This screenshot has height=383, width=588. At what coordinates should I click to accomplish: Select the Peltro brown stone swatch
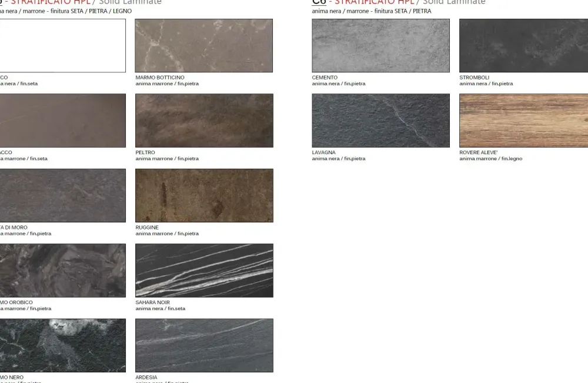[204, 121]
